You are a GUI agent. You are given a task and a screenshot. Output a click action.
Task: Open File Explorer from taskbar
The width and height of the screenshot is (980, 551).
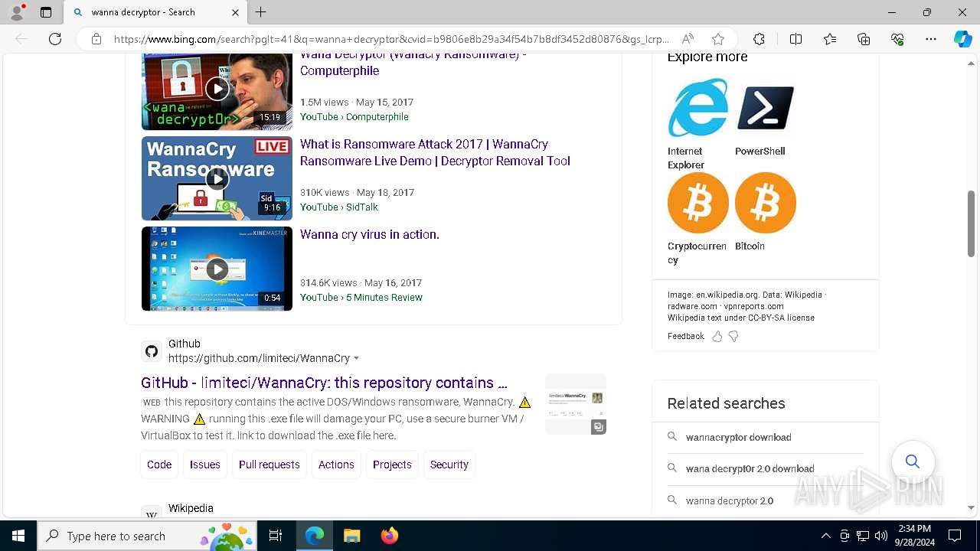click(x=351, y=536)
